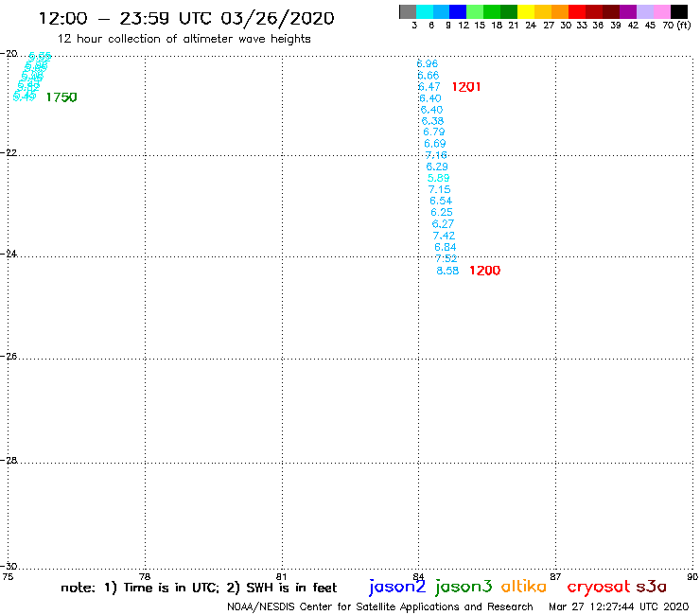Screen dimensions: 700x615
Task: Click the 6.27 wave height value
Action: (443, 223)
